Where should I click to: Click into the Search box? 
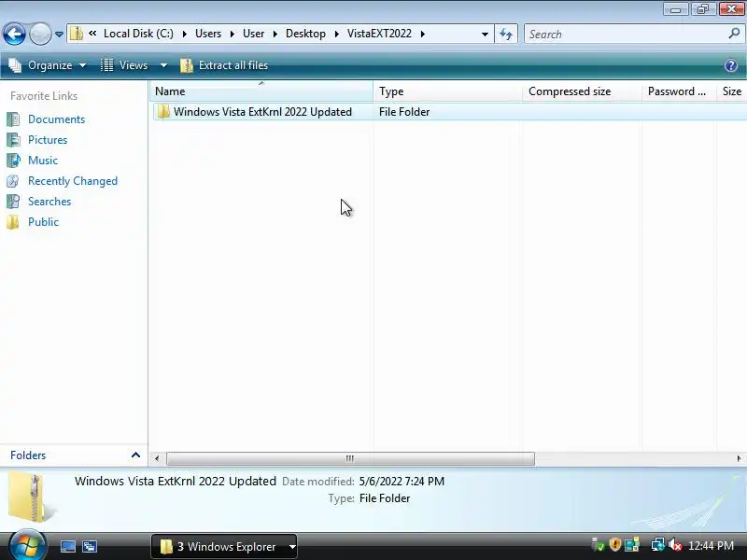coord(624,34)
